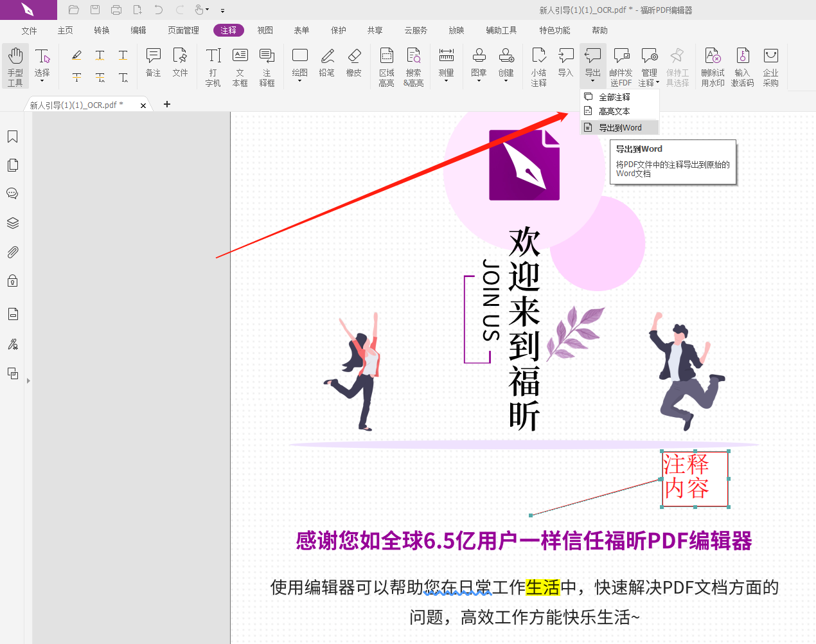Enable underline text formatting tool

[123, 57]
